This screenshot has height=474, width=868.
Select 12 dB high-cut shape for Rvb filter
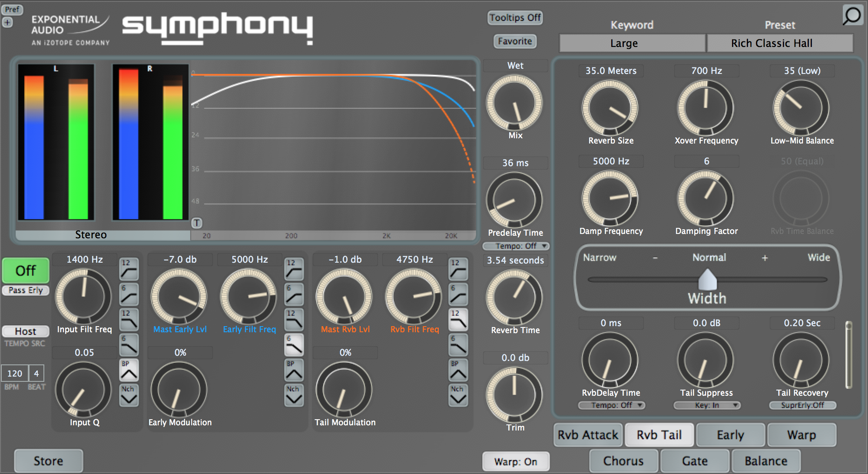pyautogui.click(x=458, y=320)
